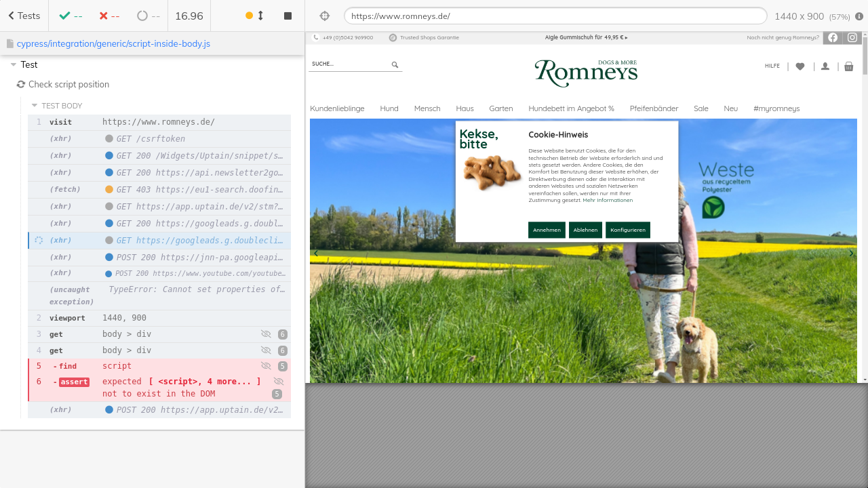Collapse the TEST BODY section
This screenshot has height=488, width=868.
pos(35,106)
